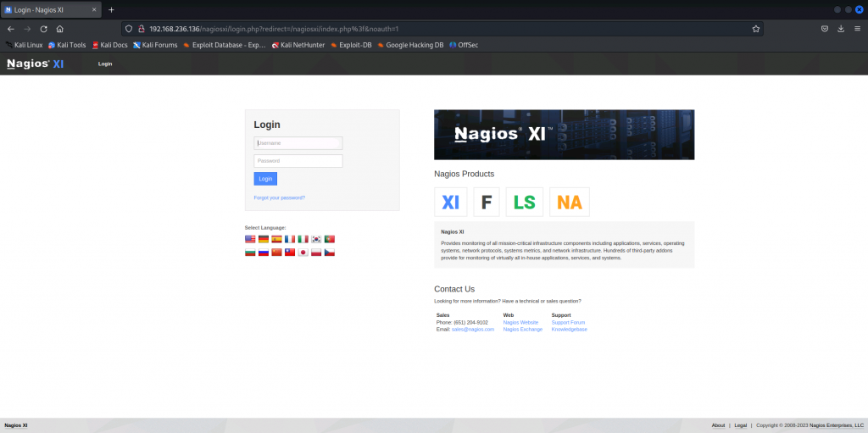Click the Pocket save icon
The image size is (868, 433).
coord(825,29)
